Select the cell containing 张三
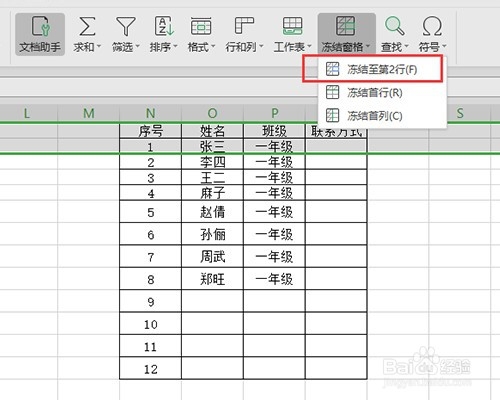This screenshot has width=500, height=400. [213, 146]
